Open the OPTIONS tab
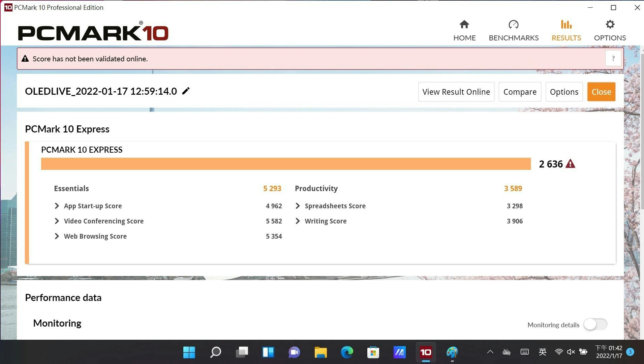 (x=610, y=30)
